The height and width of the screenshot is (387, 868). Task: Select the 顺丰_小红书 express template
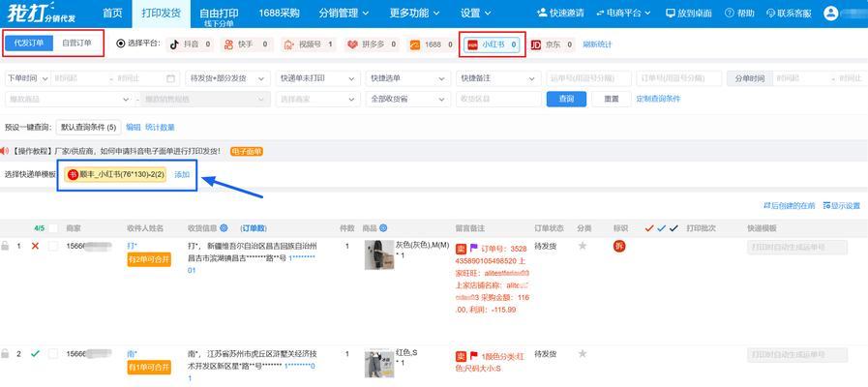pyautogui.click(x=115, y=174)
